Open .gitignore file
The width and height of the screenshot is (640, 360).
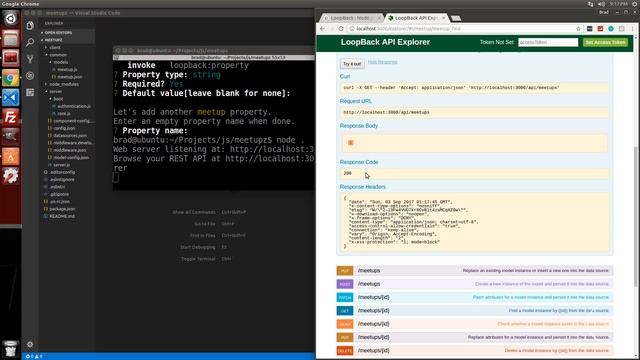(59, 194)
